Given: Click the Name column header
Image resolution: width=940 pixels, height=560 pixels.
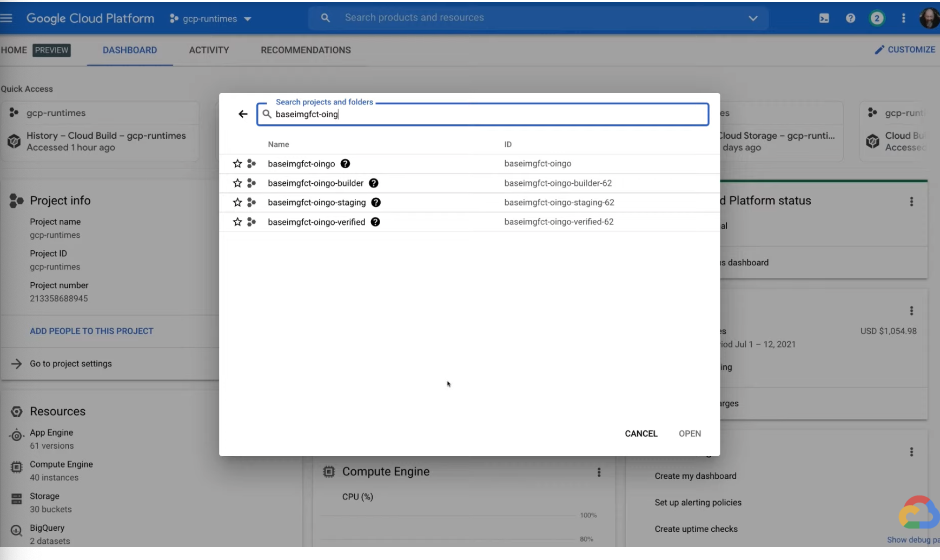Looking at the screenshot, I should (279, 144).
